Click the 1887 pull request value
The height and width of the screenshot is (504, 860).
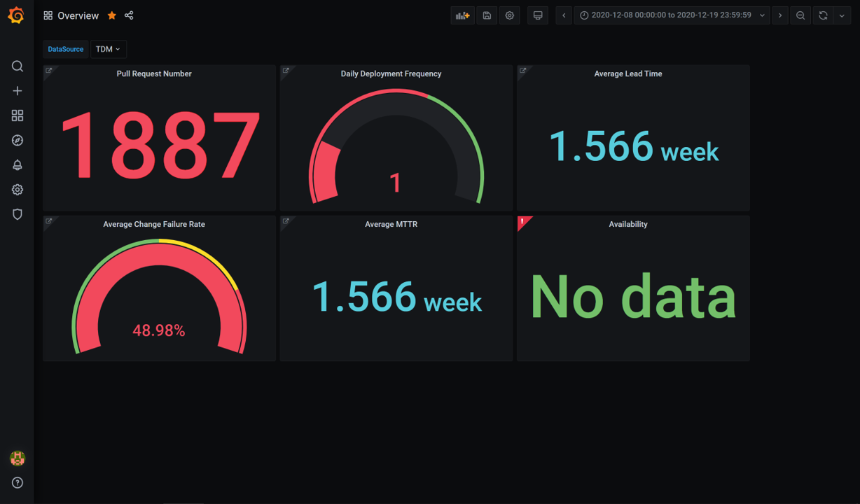point(160,146)
